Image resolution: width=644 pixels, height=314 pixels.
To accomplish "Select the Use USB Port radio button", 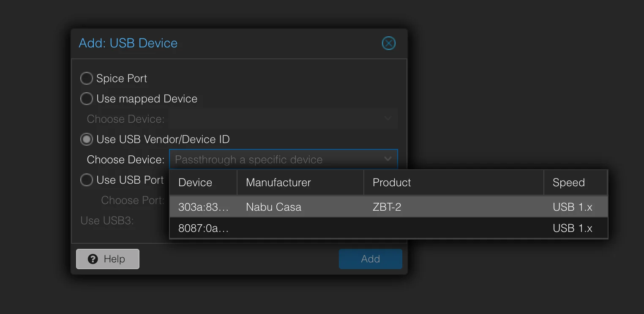I will pos(87,180).
